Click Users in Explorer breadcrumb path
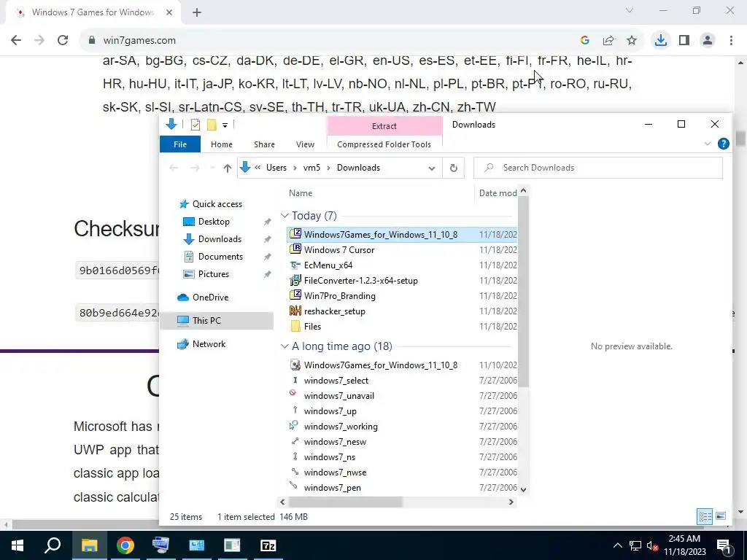 (x=276, y=168)
